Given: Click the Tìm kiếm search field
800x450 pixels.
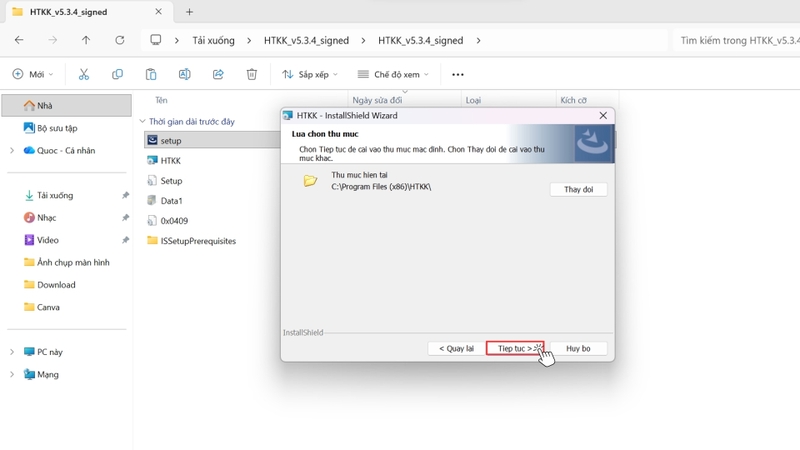Looking at the screenshot, I should click(x=737, y=40).
